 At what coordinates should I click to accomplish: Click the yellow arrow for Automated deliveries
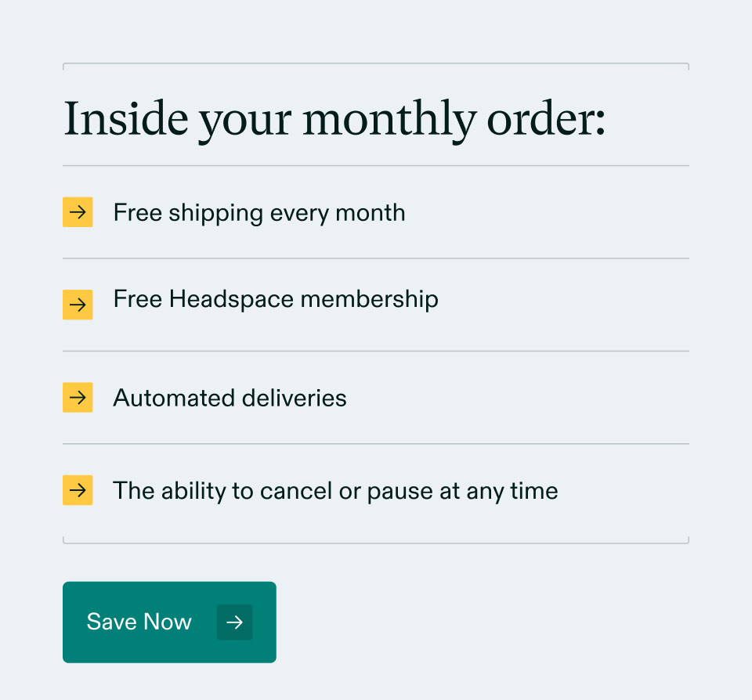(x=78, y=397)
